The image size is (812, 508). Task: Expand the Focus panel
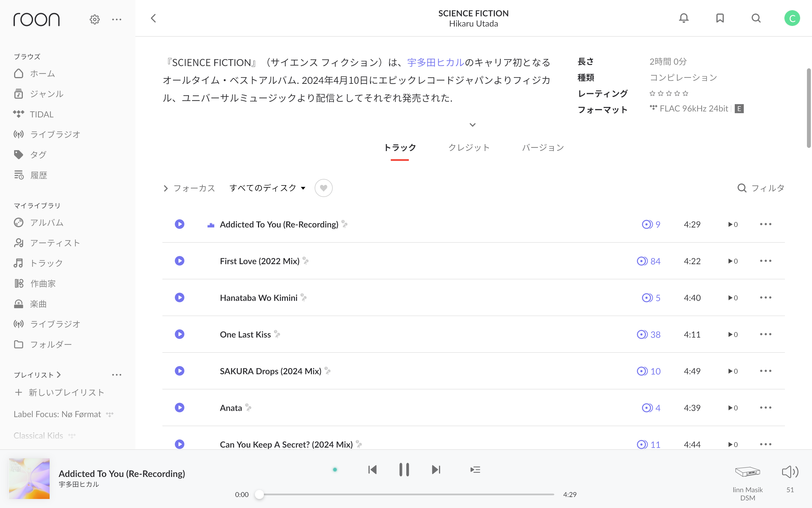click(189, 188)
